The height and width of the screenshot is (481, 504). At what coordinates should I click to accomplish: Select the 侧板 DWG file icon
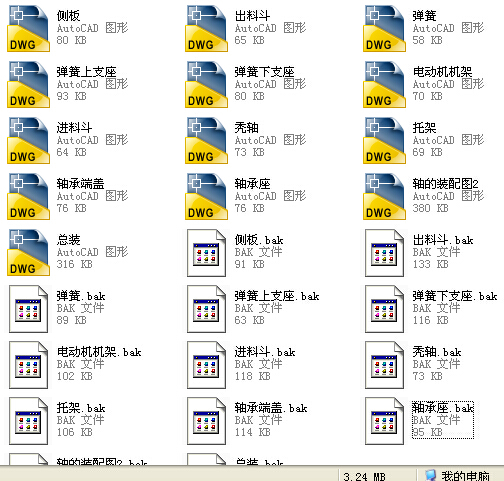tap(28, 28)
